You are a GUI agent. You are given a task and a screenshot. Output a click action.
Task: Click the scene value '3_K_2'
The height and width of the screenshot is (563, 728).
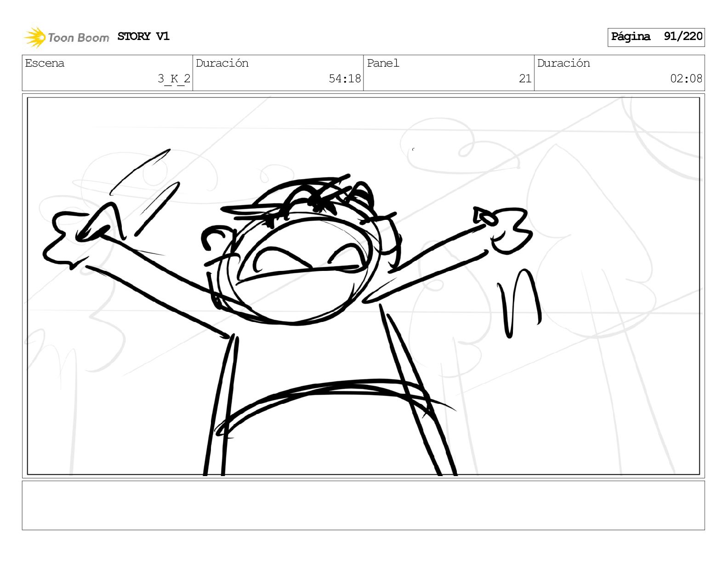coord(174,79)
